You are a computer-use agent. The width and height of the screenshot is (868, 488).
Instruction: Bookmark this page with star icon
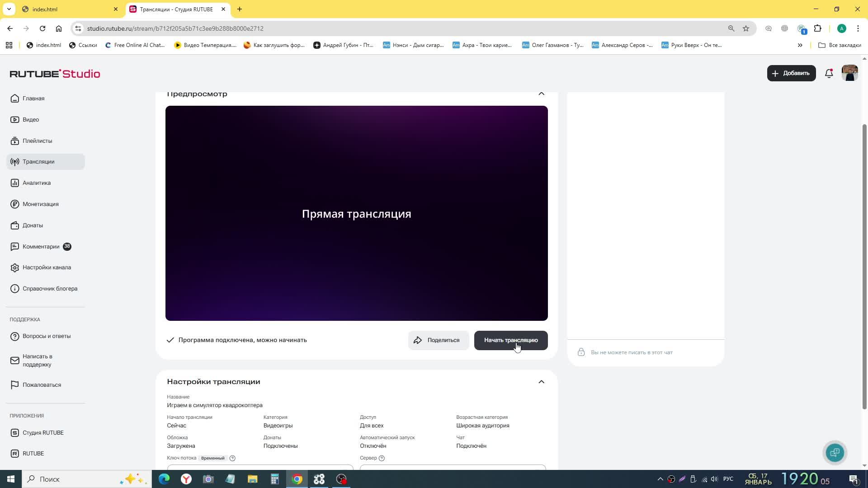tap(746, 28)
